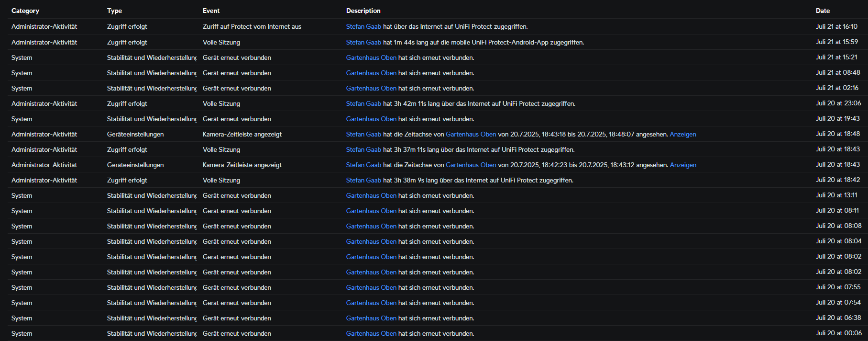Click 'Stabilität und Wiederherstellung' in Juli 21 08:48 row
868x341 pixels.
[152, 73]
